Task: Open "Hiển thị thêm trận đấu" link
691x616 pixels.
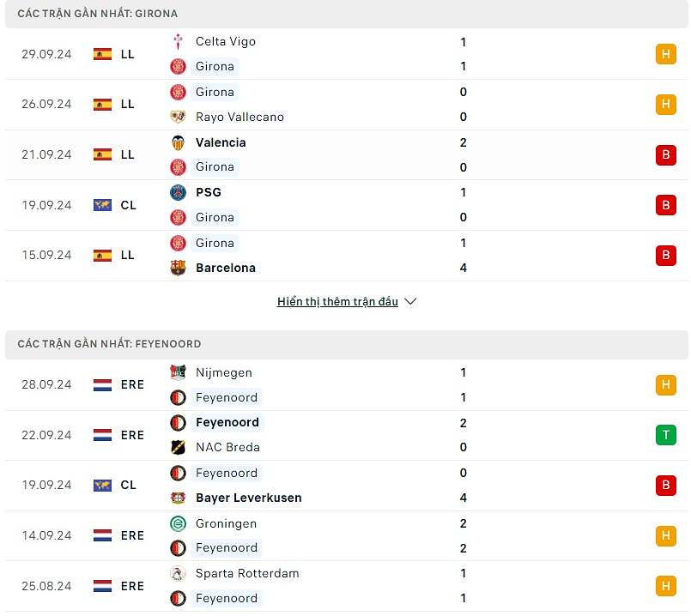Action: coord(337,302)
